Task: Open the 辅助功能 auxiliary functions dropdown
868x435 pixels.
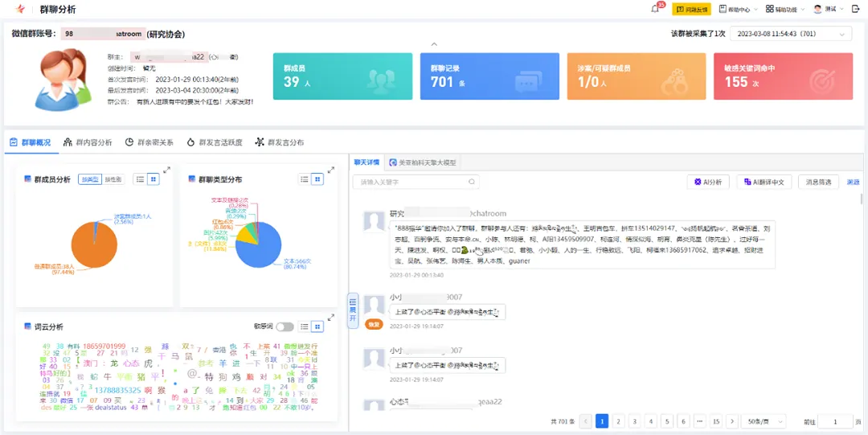Action: (x=784, y=9)
